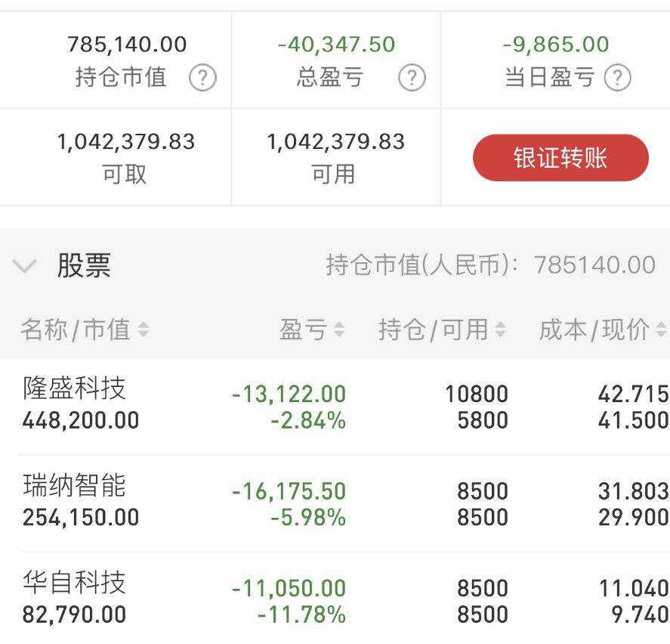Screen dimensions: 670x644
Task: Tap the 可用 balance 1,042,379.83
Action: [335, 141]
